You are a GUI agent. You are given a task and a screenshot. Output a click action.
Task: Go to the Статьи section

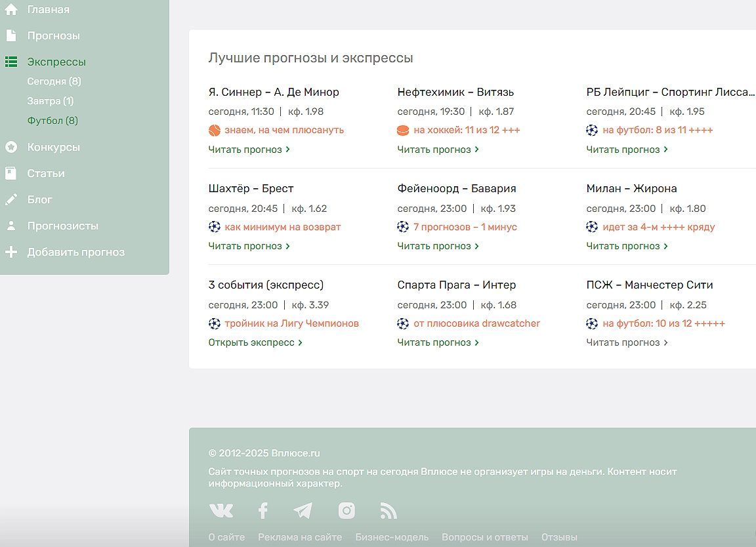coord(46,173)
